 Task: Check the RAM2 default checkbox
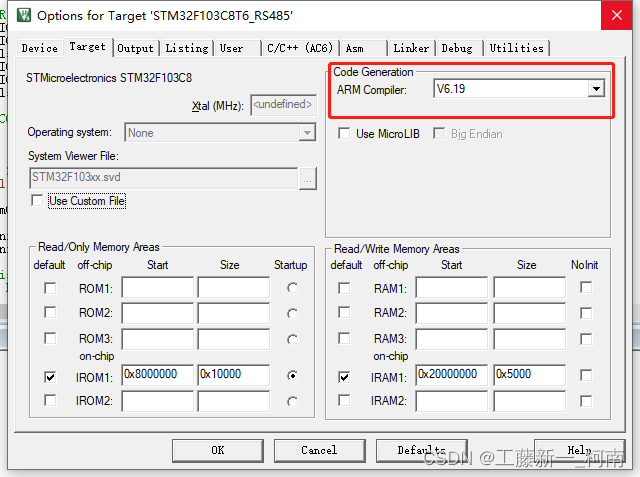tap(344, 313)
